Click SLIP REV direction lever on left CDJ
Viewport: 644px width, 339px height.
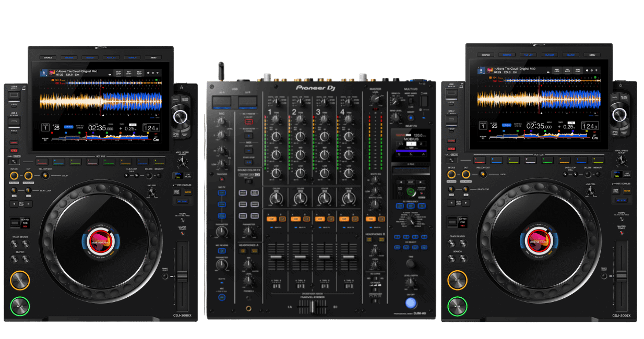(15, 222)
